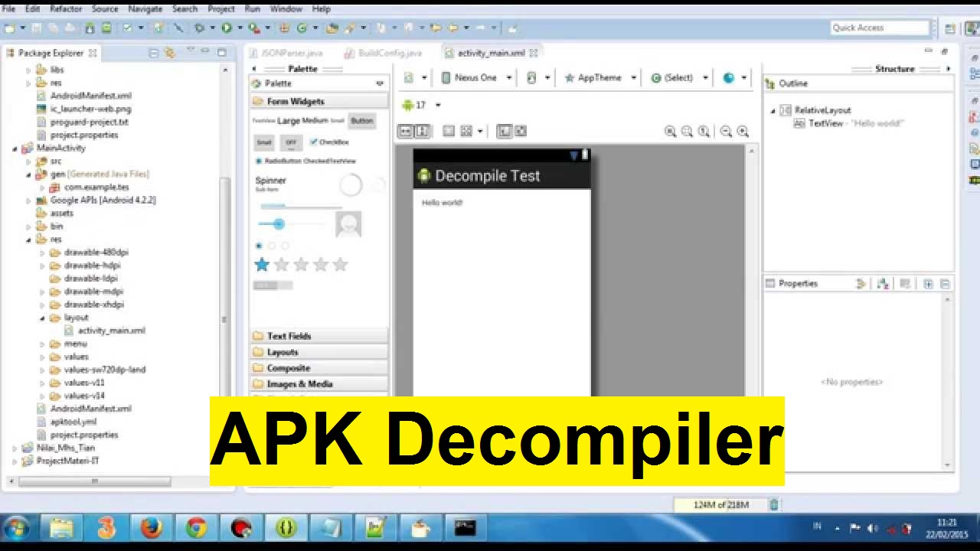The image size is (980, 551).
Task: Collapse All in Package Explorer
Action: point(153,53)
